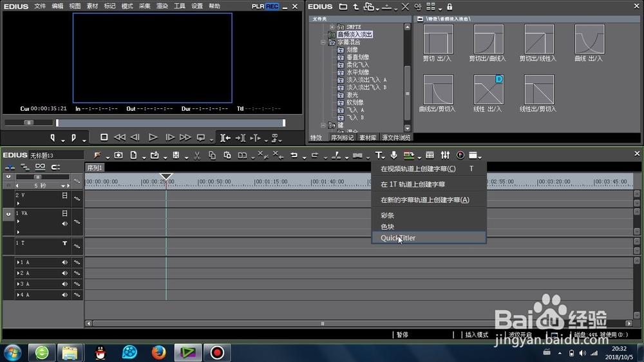
Task: Click the copy toolbar icon
Action: (x=212, y=155)
